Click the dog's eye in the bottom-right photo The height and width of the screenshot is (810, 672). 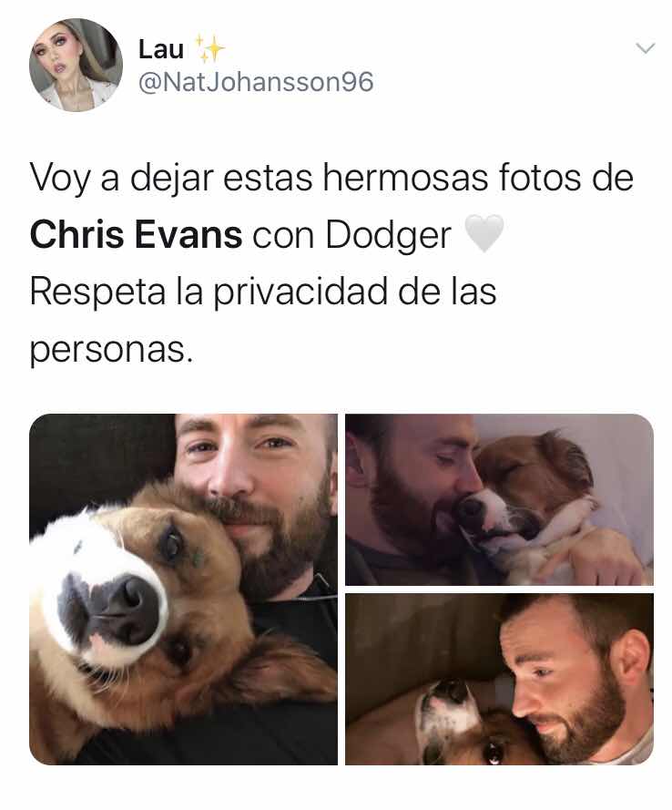click(494, 752)
